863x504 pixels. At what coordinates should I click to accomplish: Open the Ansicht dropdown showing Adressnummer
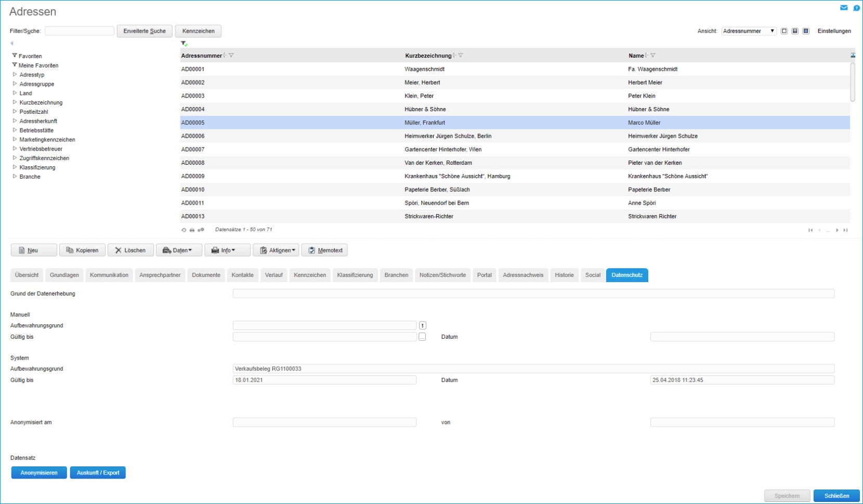pos(749,31)
